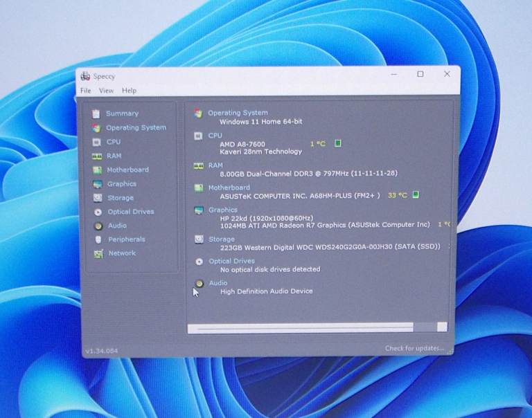The image size is (532, 418).
Task: Click the Graphics monitor icon in sidebar
Action: pos(98,184)
